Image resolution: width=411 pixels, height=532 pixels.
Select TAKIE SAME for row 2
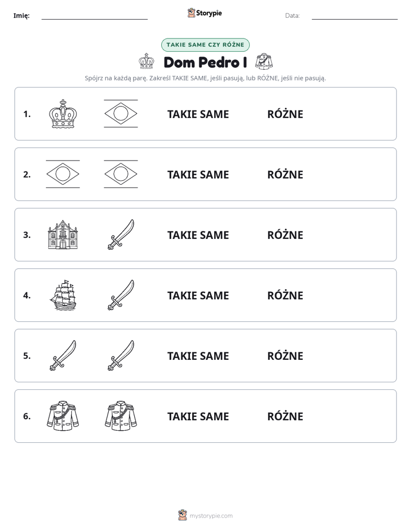(198, 174)
